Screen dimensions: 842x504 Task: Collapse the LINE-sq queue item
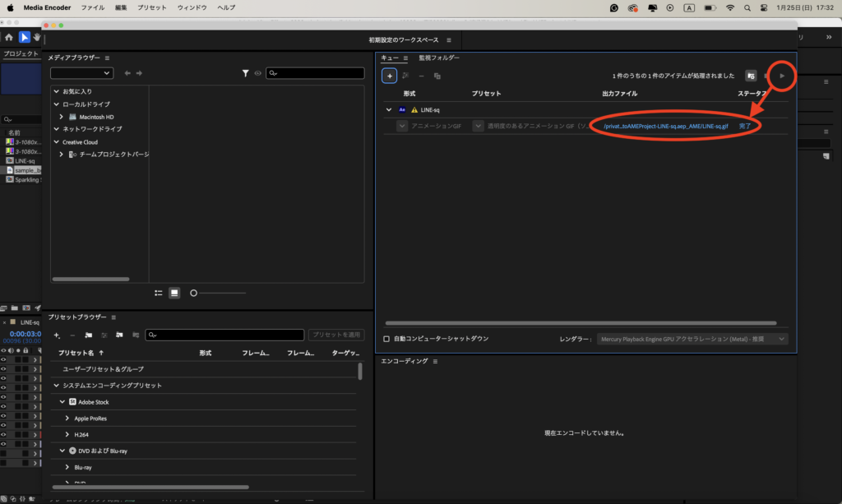point(389,109)
